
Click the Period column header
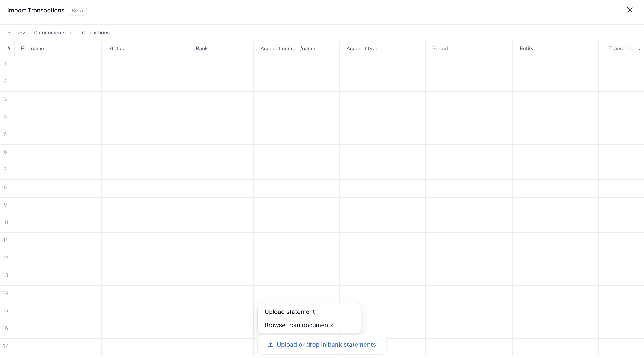click(440, 49)
